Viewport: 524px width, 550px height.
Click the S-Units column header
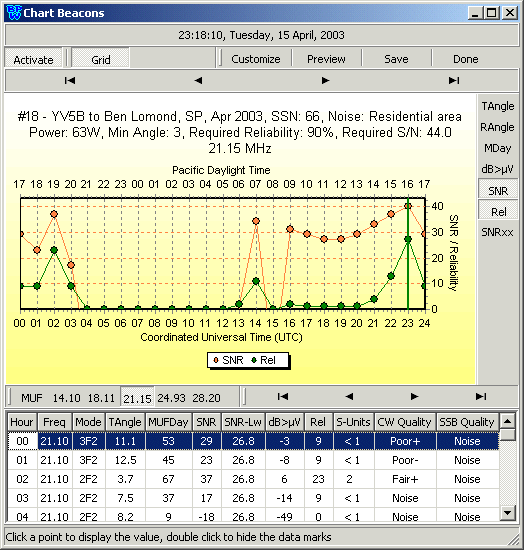tap(354, 422)
